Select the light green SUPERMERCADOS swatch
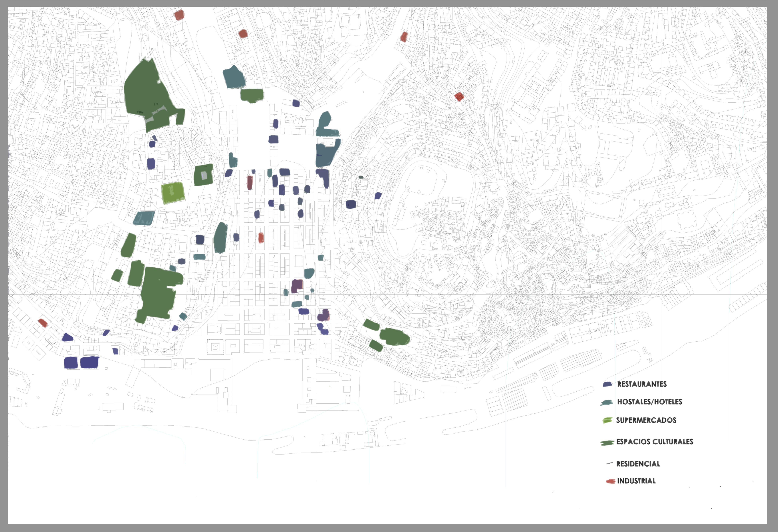 607,420
